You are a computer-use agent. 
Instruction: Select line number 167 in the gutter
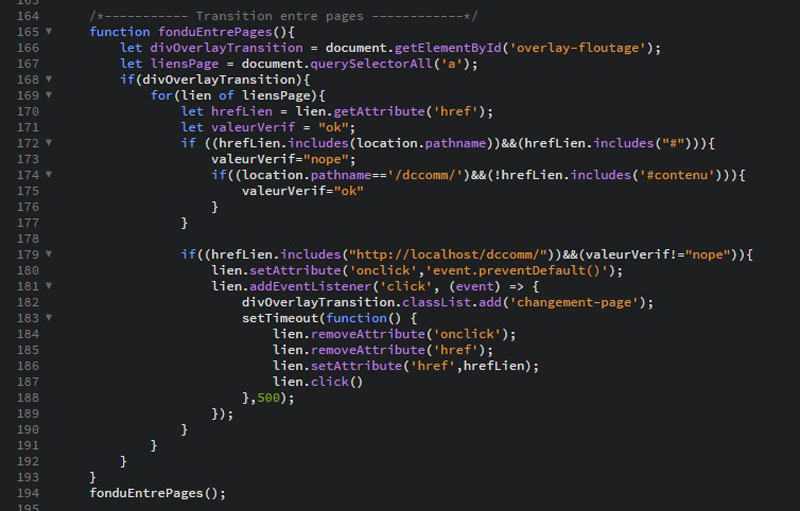point(28,64)
